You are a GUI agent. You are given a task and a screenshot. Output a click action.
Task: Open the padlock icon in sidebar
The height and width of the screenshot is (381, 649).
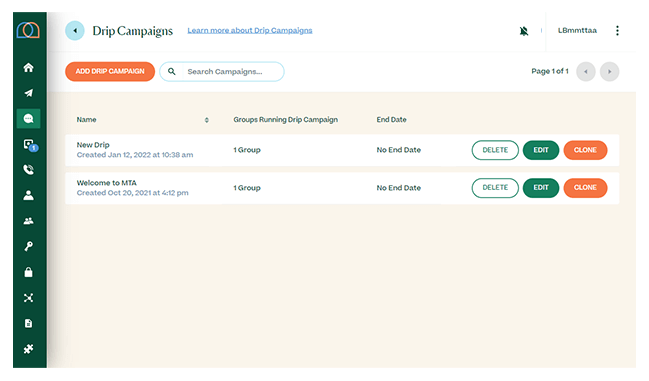click(x=28, y=272)
